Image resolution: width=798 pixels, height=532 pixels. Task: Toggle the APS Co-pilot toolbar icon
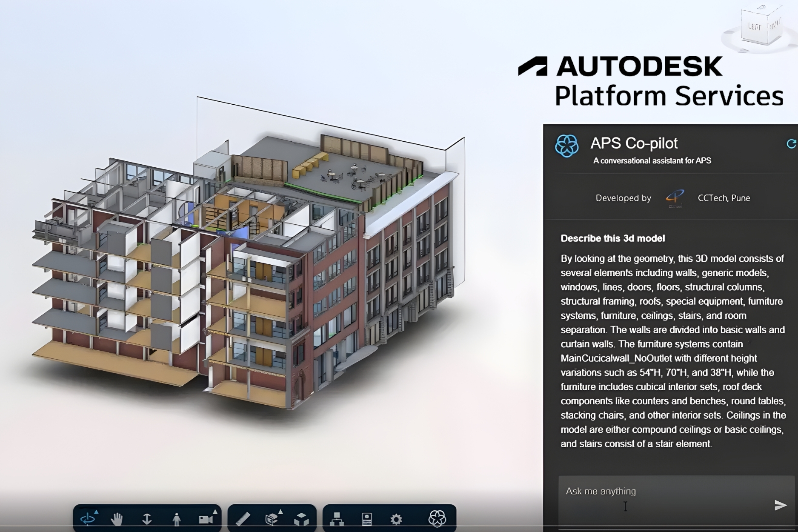coord(438,518)
